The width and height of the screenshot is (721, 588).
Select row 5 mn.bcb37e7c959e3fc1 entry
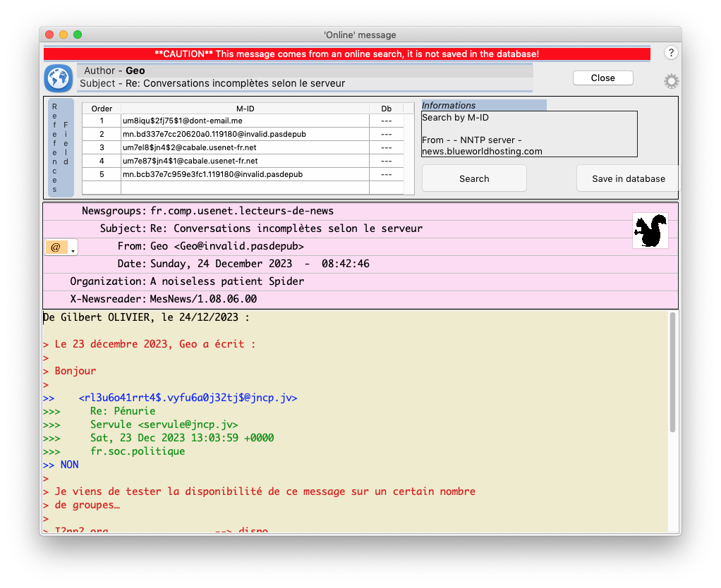pyautogui.click(x=245, y=174)
